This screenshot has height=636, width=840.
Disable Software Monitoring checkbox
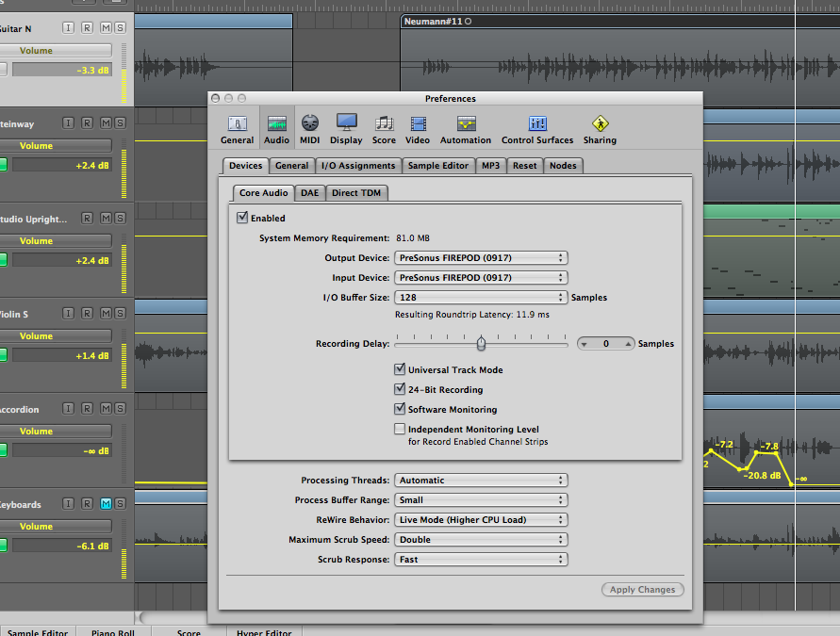[x=400, y=409]
